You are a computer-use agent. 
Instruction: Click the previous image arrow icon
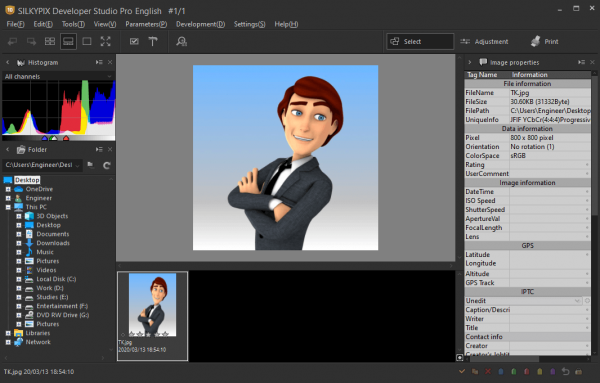point(13,41)
